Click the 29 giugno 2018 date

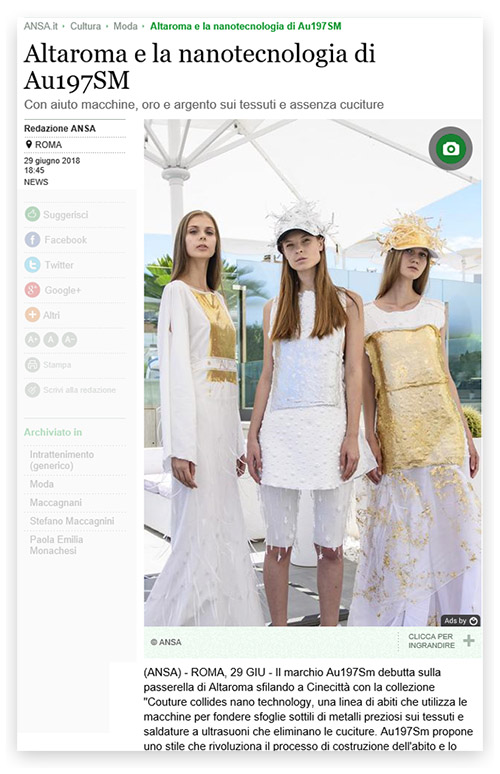52,160
